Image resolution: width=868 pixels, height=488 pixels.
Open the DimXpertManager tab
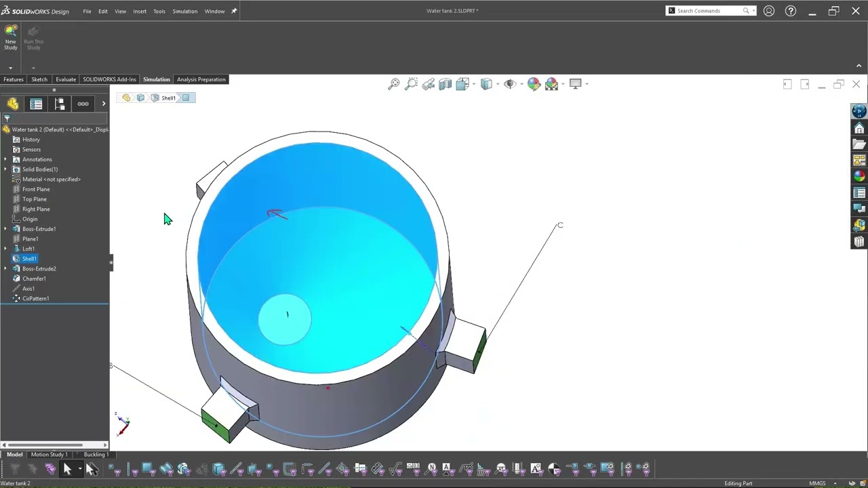click(x=83, y=104)
